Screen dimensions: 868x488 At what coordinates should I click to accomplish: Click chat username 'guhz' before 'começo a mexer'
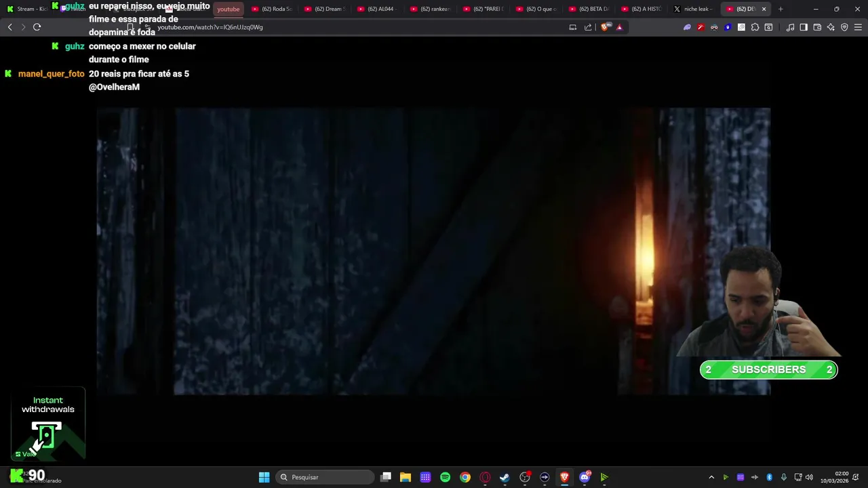75,46
